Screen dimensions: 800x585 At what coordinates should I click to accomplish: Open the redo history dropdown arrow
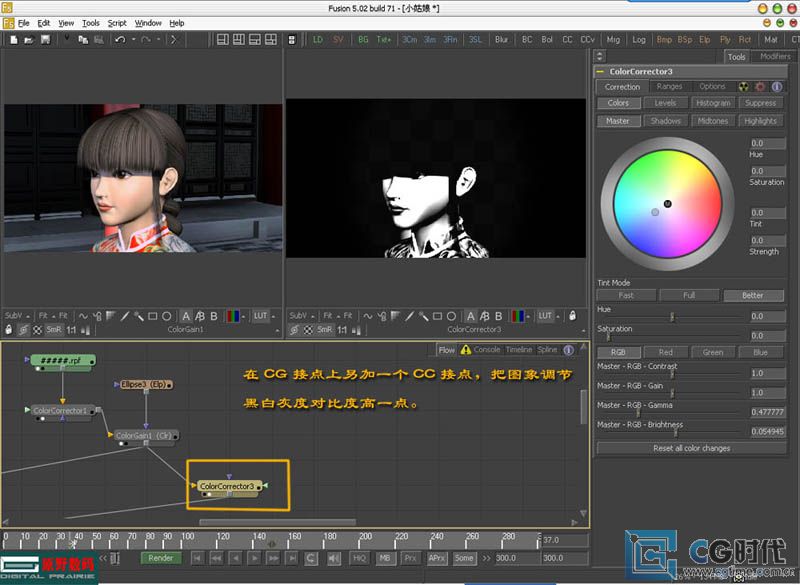(159, 40)
